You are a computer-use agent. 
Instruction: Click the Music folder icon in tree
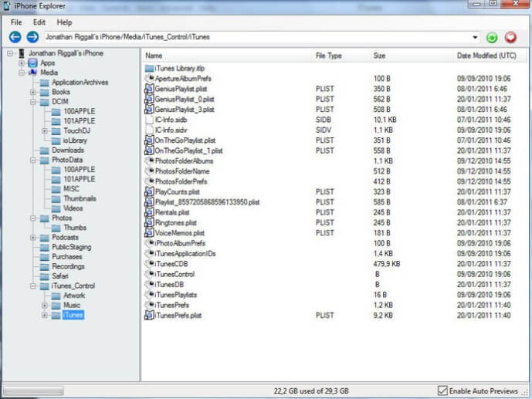(x=56, y=306)
